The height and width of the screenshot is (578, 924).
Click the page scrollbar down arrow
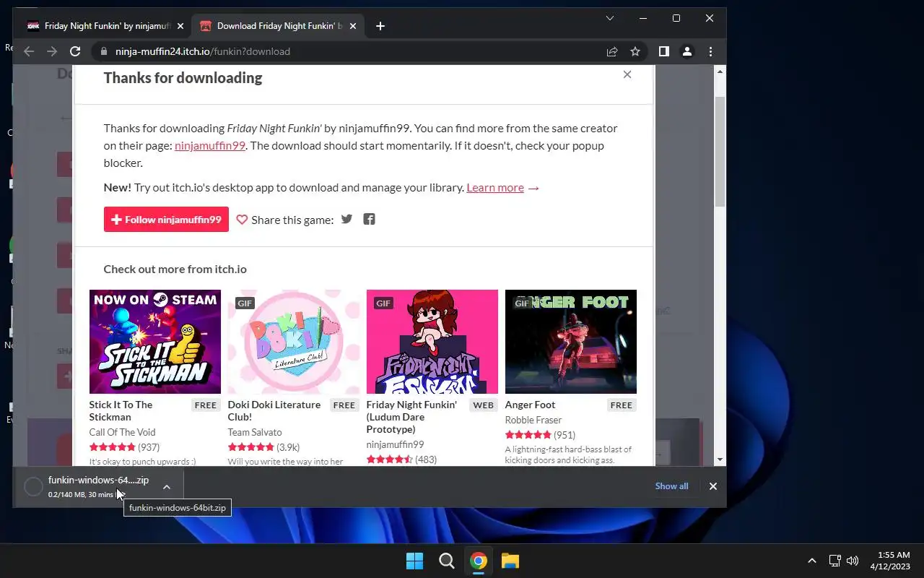tap(720, 460)
